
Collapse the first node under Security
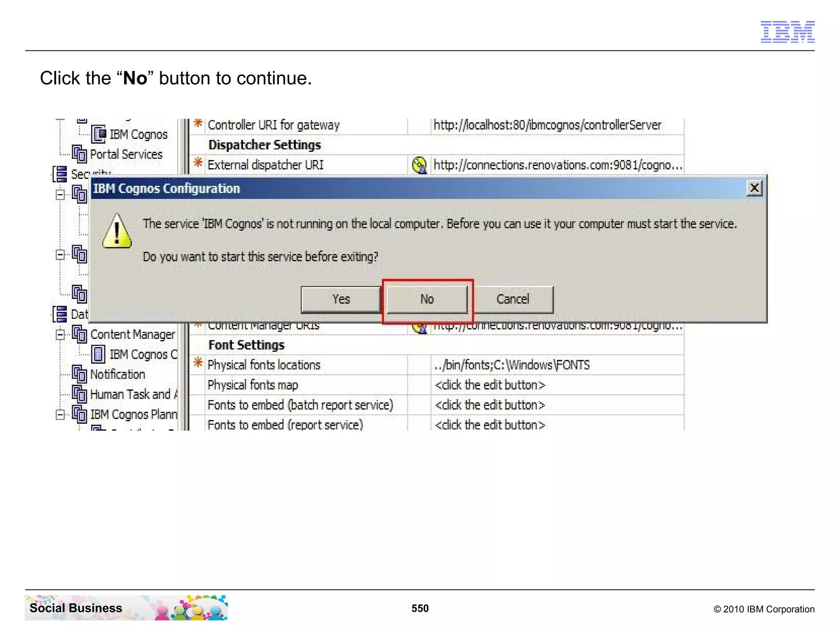60,194
